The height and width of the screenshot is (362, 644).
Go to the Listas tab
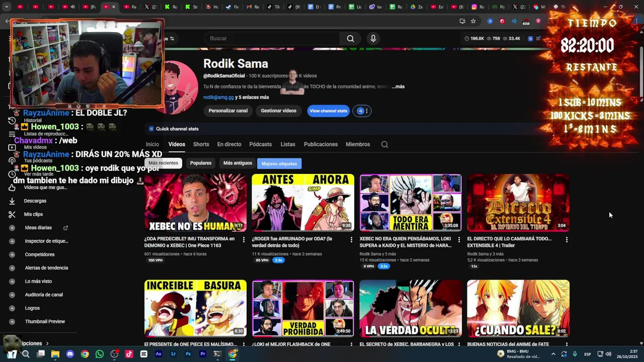coord(288,144)
